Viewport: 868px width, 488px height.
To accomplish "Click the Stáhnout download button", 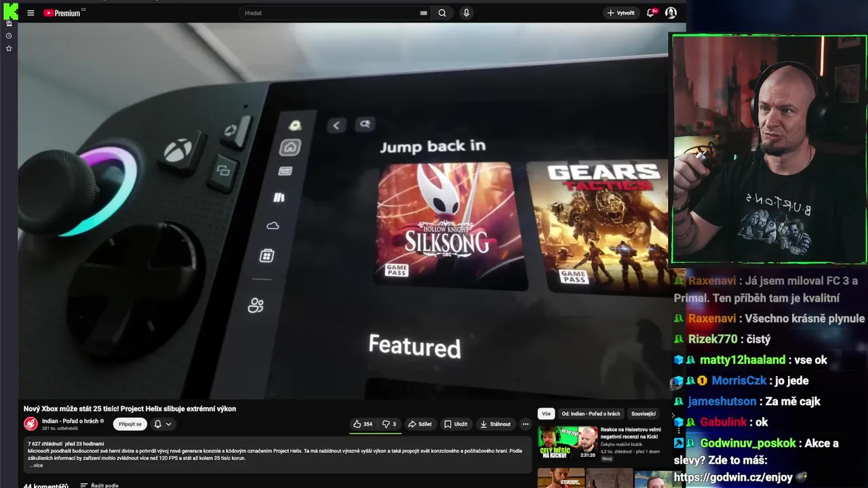I will click(496, 424).
